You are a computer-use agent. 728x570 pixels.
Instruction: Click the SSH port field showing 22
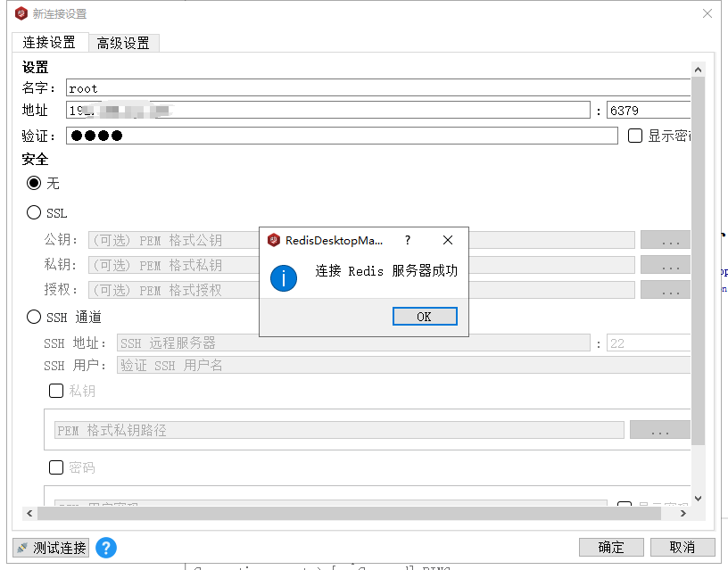649,343
